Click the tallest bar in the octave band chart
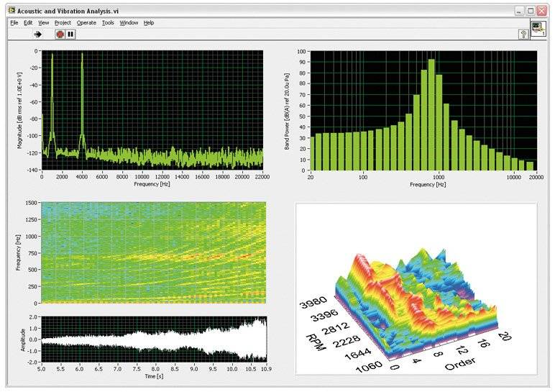 pyautogui.click(x=431, y=115)
